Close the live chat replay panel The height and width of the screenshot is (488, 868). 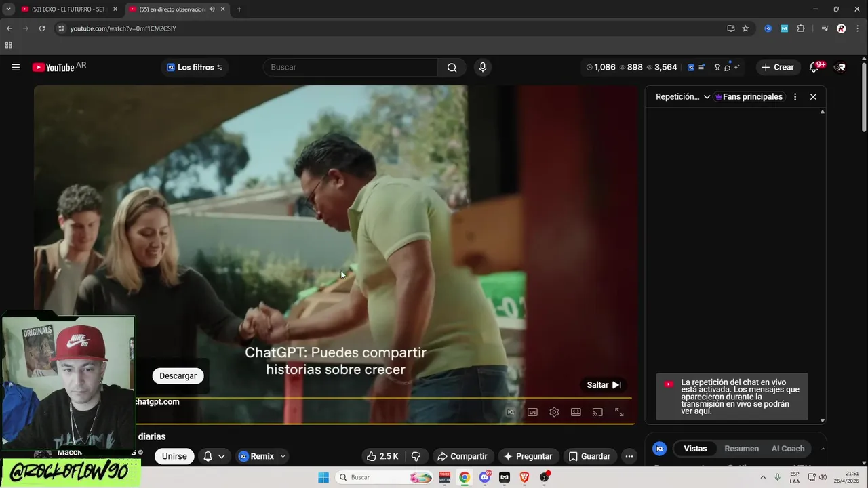813,97
